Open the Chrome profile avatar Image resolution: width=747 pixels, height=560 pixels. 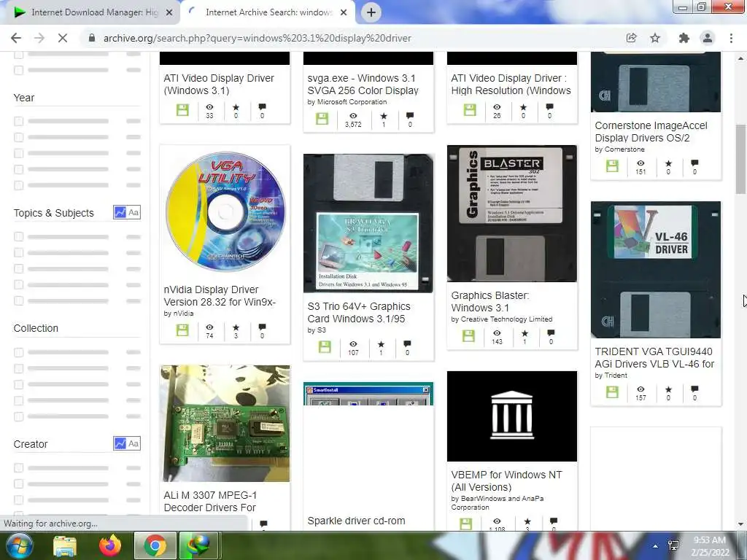pyautogui.click(x=708, y=38)
